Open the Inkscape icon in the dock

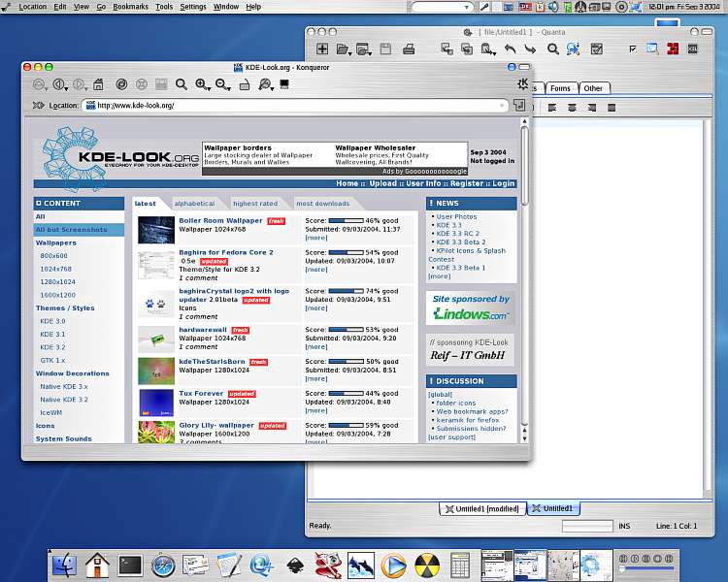tap(295, 566)
